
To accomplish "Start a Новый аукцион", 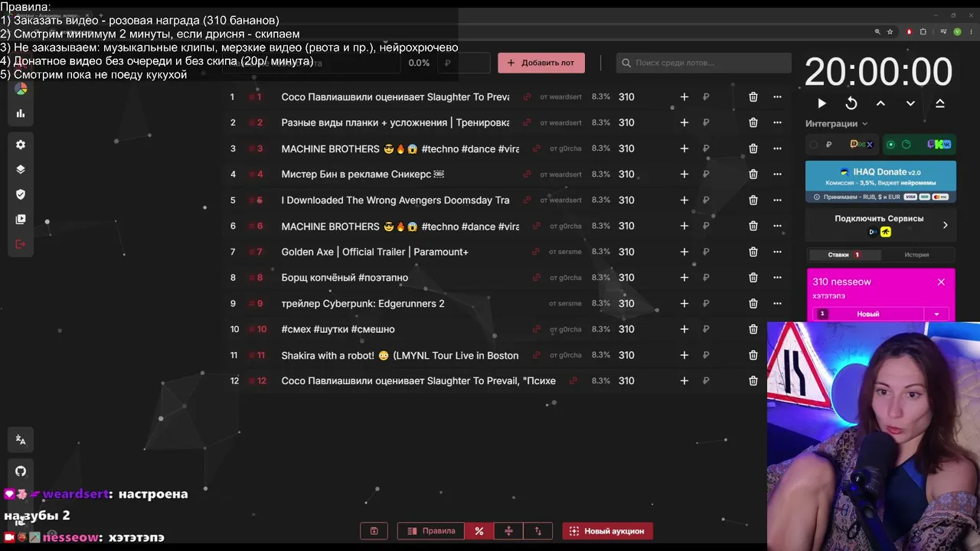I will [606, 531].
